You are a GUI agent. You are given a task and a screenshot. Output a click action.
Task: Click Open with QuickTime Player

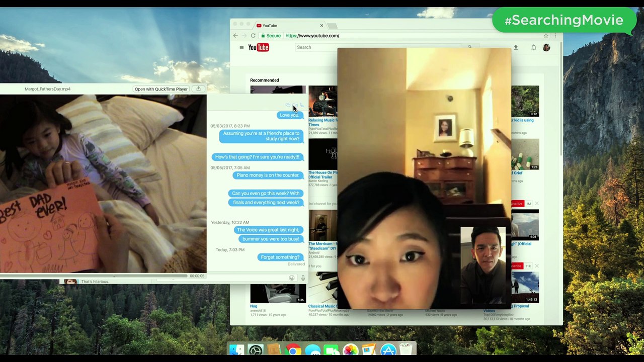click(x=161, y=89)
